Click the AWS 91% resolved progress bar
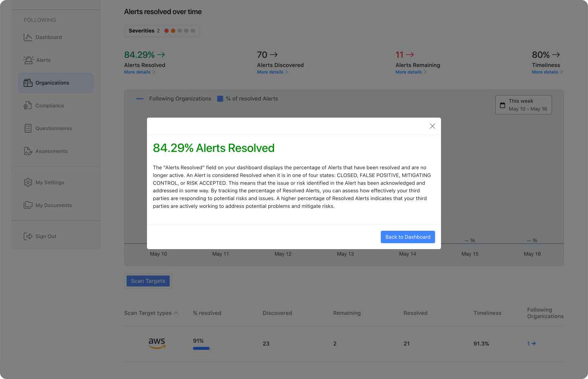This screenshot has width=588, height=379. coord(202,348)
